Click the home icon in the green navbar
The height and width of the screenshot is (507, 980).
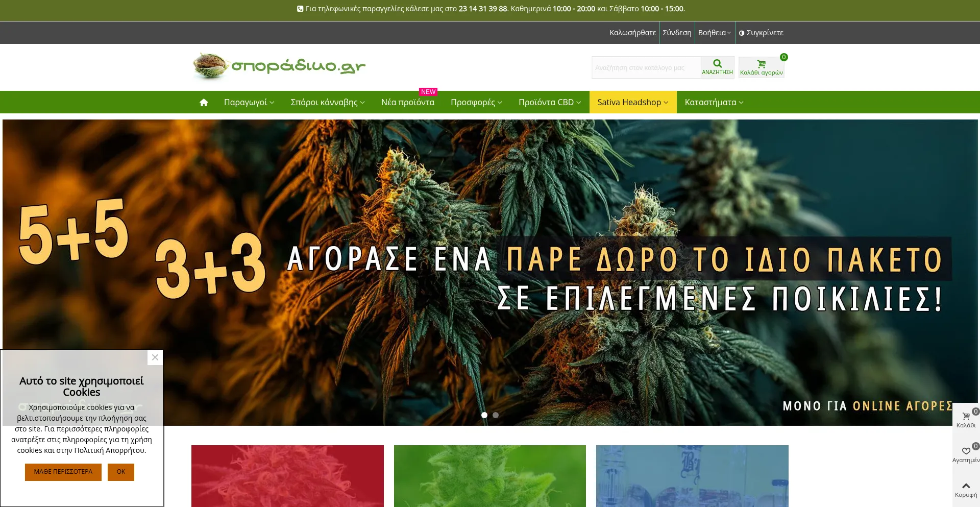click(x=204, y=103)
